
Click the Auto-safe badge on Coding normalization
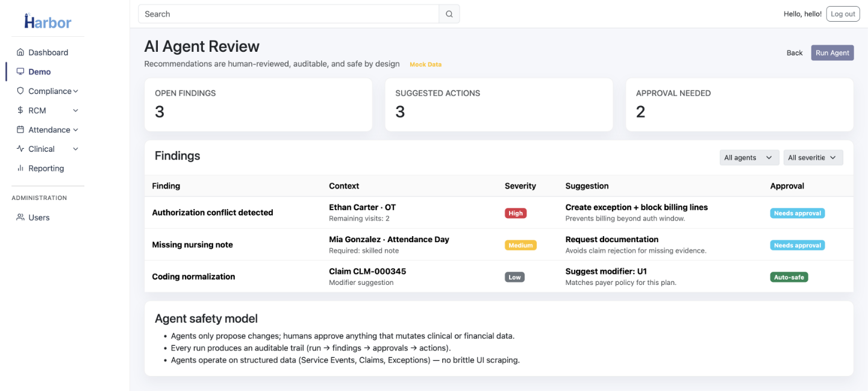[x=789, y=277]
